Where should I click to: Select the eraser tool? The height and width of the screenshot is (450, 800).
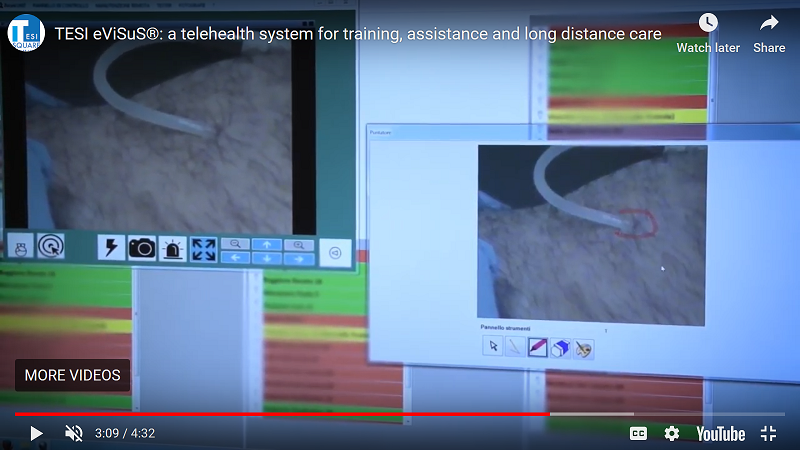[560, 348]
